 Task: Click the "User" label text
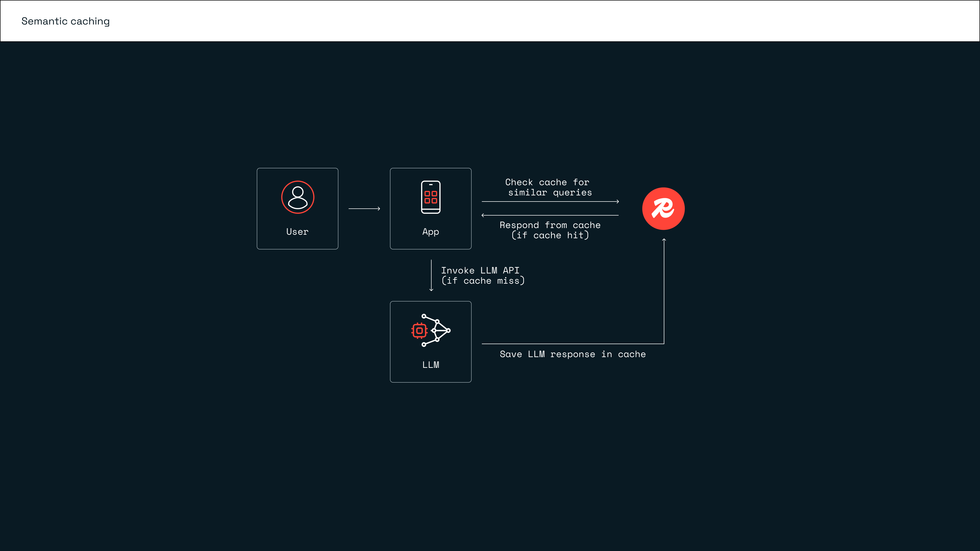[298, 232]
